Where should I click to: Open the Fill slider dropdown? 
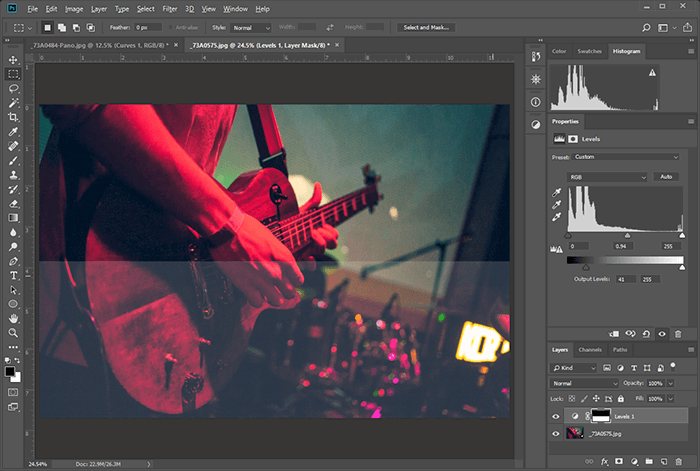(671, 399)
